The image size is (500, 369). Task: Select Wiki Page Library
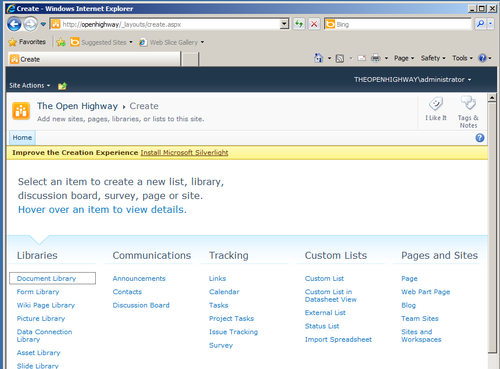tap(46, 305)
